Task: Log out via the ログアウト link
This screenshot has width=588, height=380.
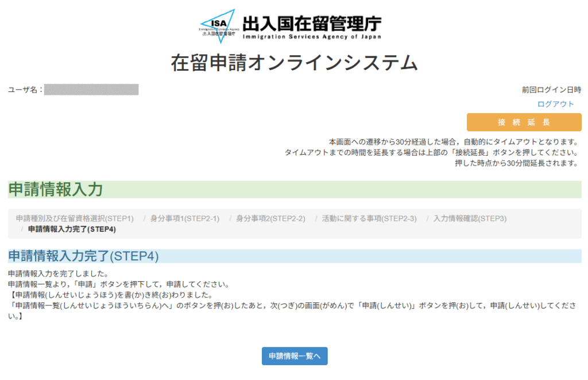Action: coord(555,104)
